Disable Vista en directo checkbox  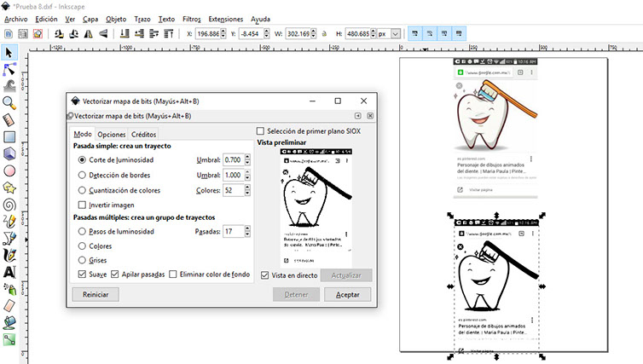(265, 275)
